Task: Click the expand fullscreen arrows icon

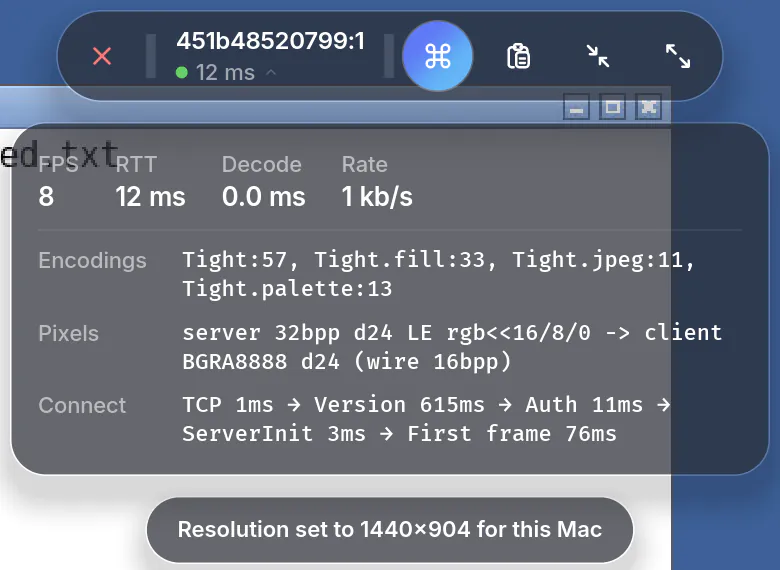Action: (678, 56)
